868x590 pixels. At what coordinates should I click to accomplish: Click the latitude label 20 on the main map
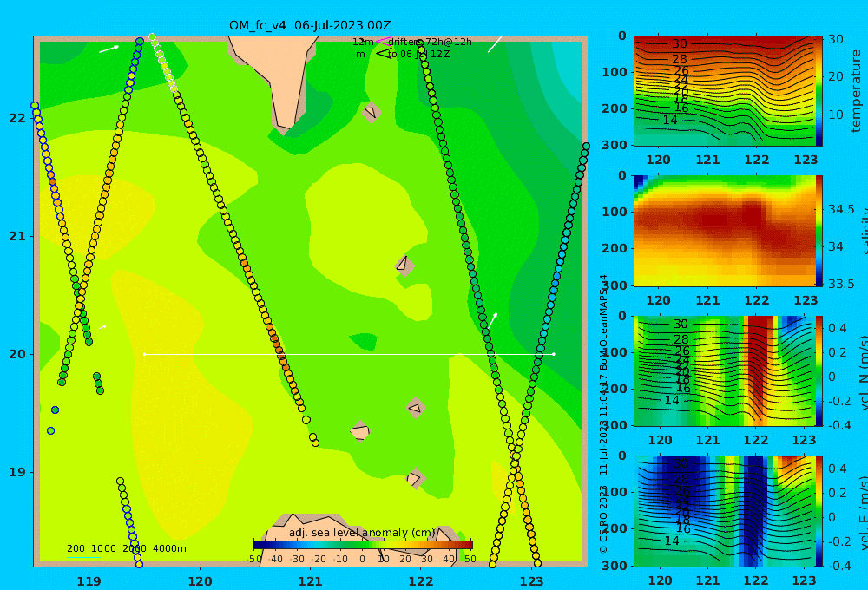click(x=17, y=354)
